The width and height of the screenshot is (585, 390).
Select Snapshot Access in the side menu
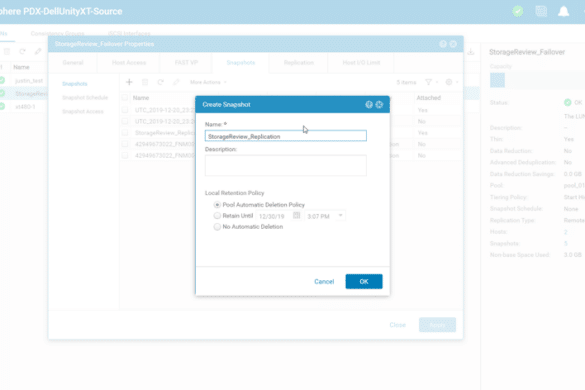click(x=83, y=111)
